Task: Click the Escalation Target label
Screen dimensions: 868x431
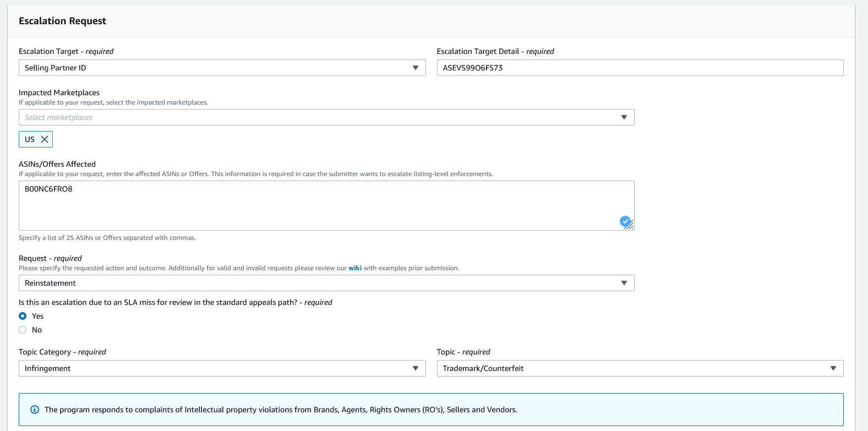Action: (x=66, y=51)
